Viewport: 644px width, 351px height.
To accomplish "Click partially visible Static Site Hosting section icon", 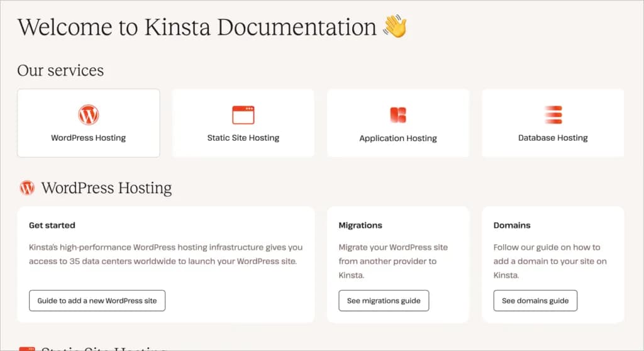I will [27, 348].
